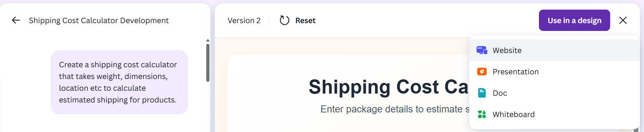Select the Whiteboard option
This screenshot has width=644, height=132.
tap(554, 114)
